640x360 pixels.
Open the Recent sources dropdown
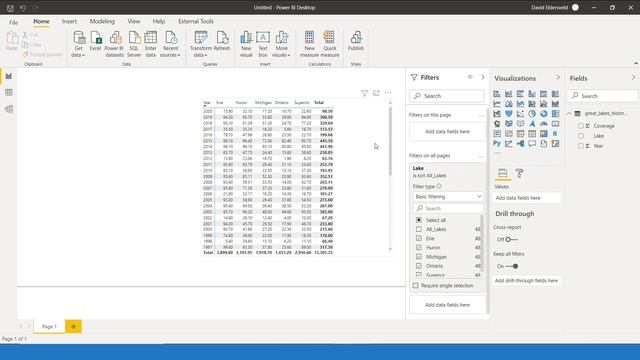click(170, 44)
